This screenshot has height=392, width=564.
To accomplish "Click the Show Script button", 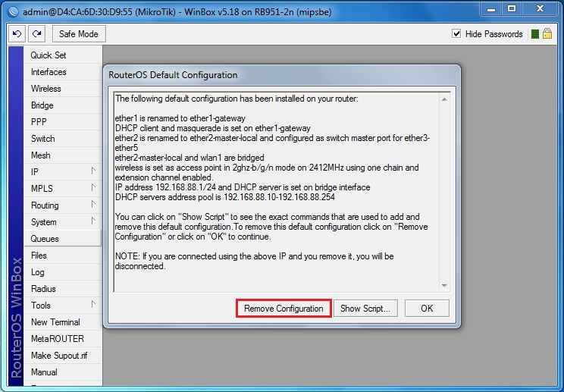I will coord(365,309).
